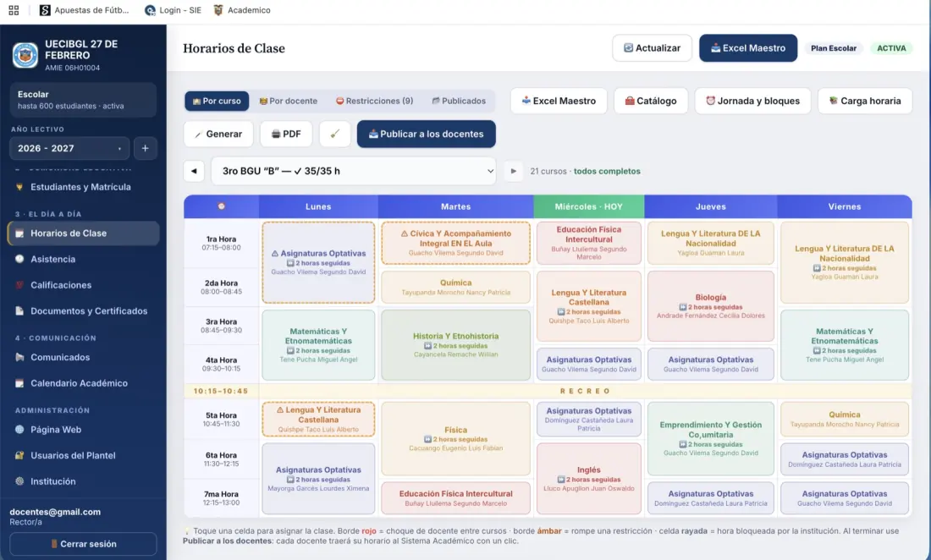The width and height of the screenshot is (931, 560).
Task: Click Publicar a los docentes button
Action: click(427, 134)
